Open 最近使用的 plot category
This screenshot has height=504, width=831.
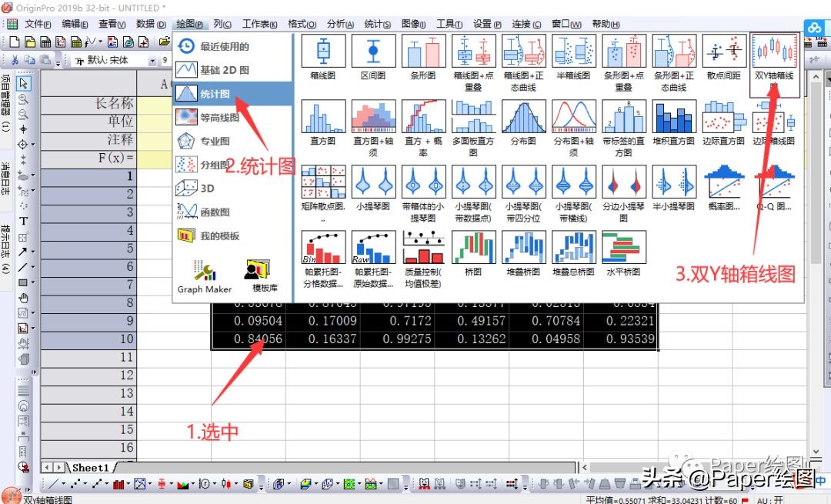click(233, 46)
